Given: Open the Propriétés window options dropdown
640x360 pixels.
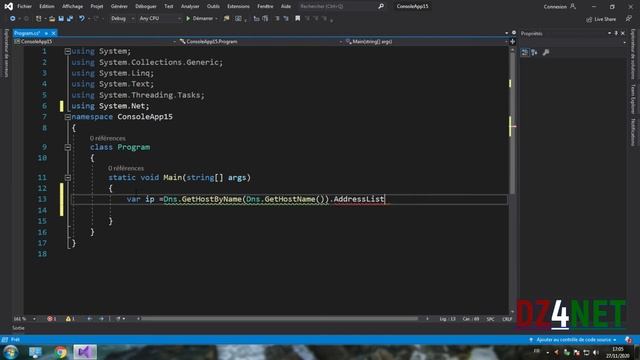Looking at the screenshot, I should [x=609, y=33].
